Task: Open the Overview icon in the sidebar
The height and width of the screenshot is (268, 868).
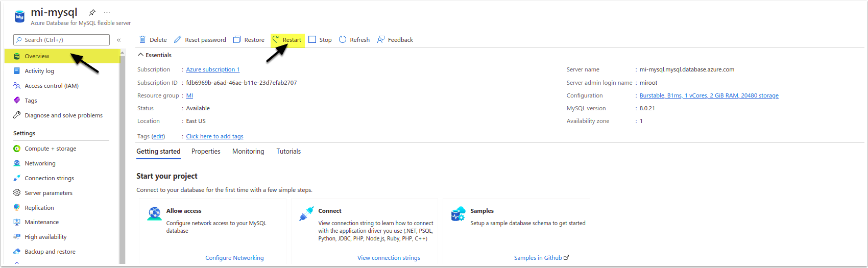Action: 17,56
